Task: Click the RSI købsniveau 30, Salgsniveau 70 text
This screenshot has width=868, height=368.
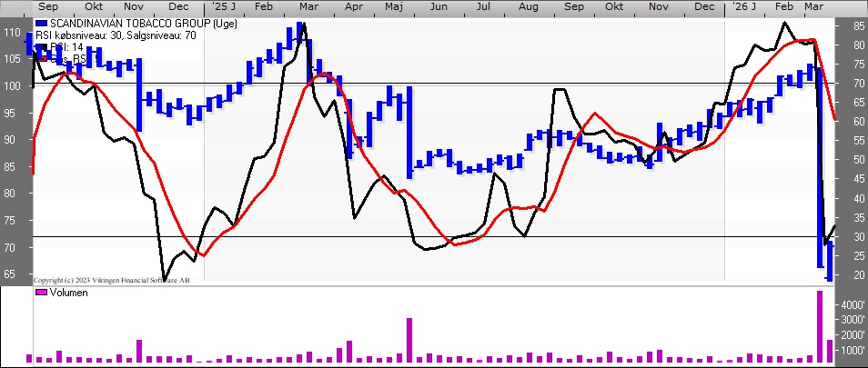Action: 116,35
